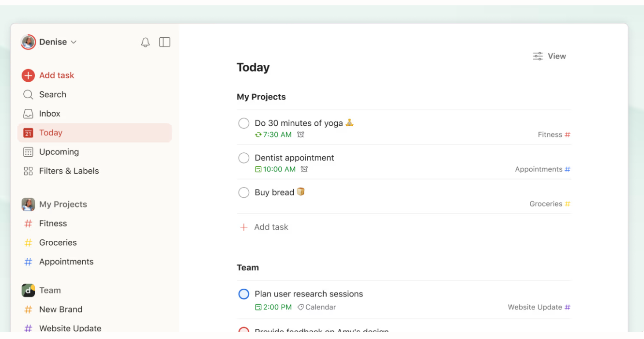Screen dimensions: 644x339
Task: Click the Search magnifier icon
Action: click(29, 94)
